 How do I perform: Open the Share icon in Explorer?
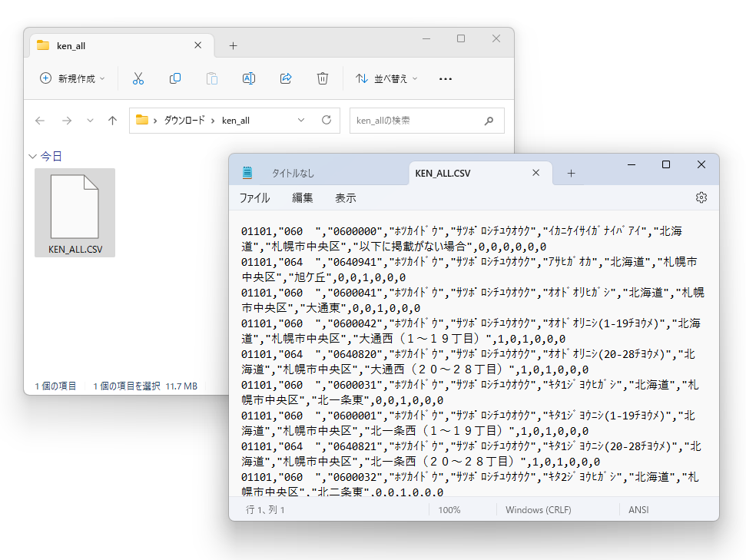tap(285, 78)
